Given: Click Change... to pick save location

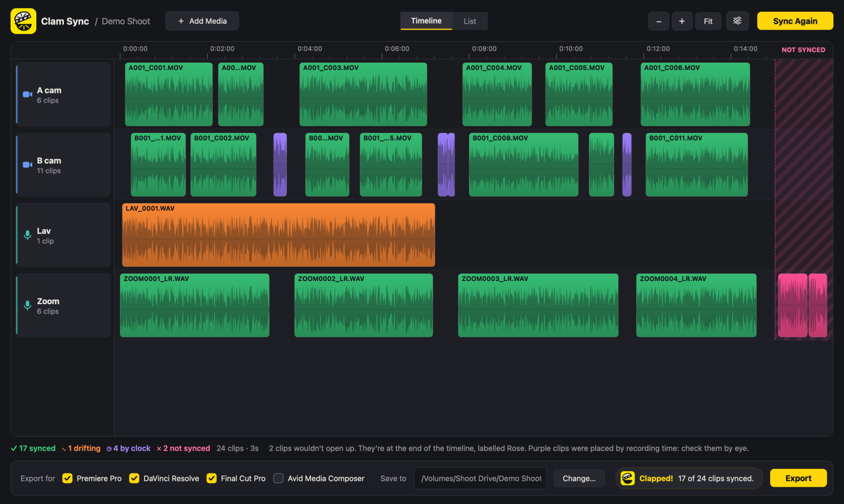Looking at the screenshot, I should pos(579,478).
